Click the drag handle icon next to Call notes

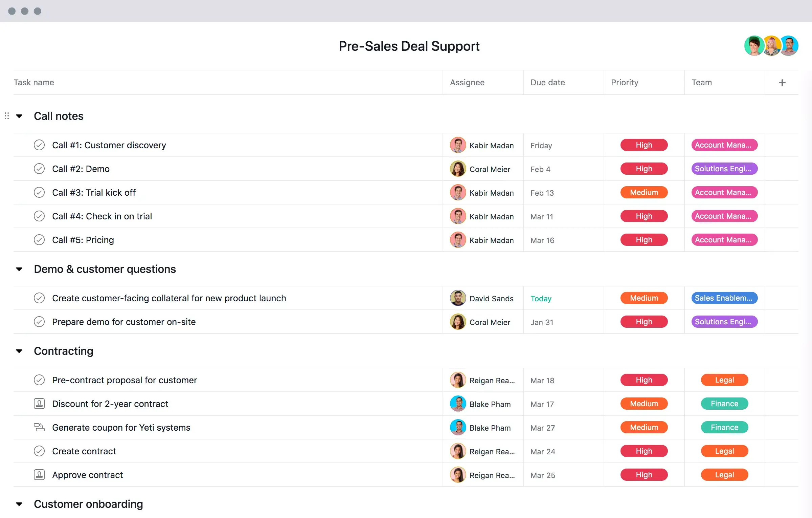click(7, 115)
